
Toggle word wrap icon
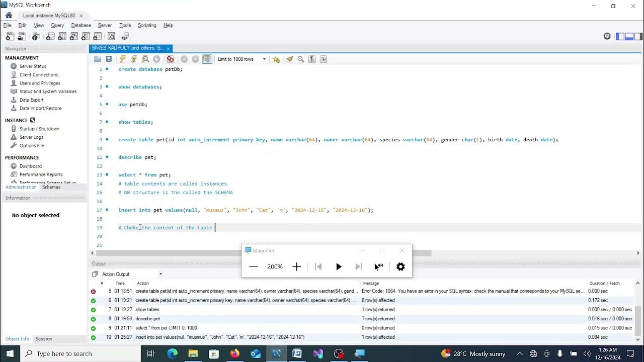pyautogui.click(x=324, y=59)
